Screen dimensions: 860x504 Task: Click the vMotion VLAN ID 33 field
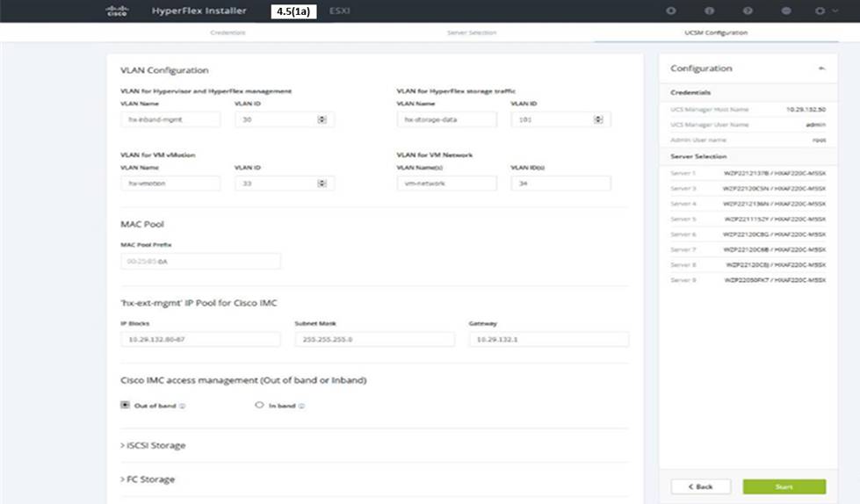tap(285, 184)
